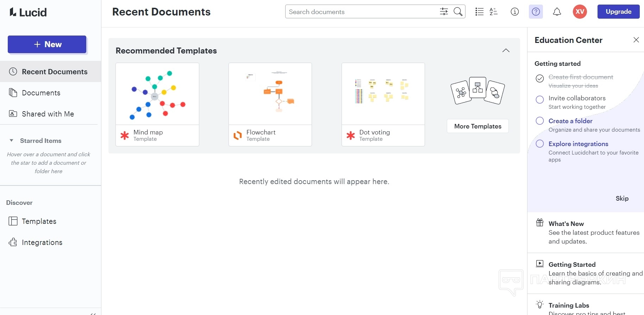
Task: Open the XV user avatar menu
Action: [x=580, y=12]
